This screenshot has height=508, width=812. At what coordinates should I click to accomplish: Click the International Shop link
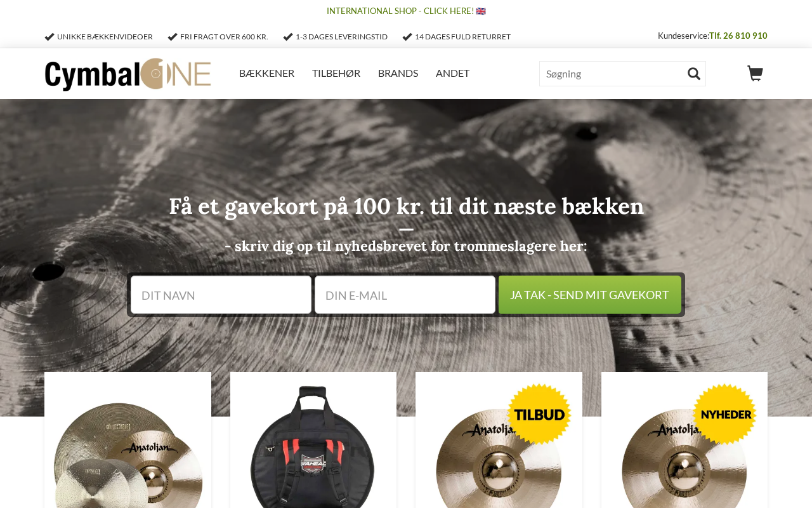pos(400,11)
